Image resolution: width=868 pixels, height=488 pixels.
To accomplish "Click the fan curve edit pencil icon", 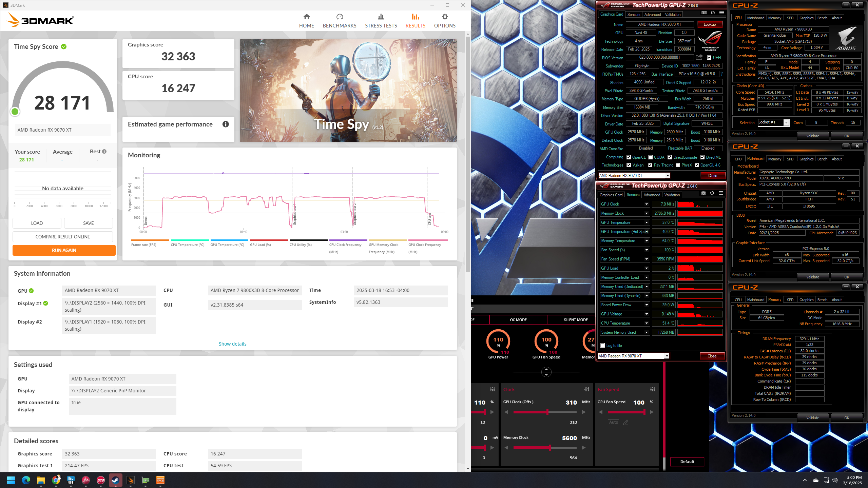I will (626, 422).
